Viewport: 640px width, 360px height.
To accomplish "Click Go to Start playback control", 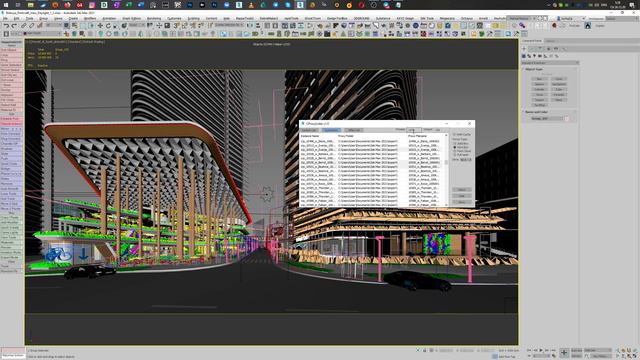I will [x=529, y=350].
